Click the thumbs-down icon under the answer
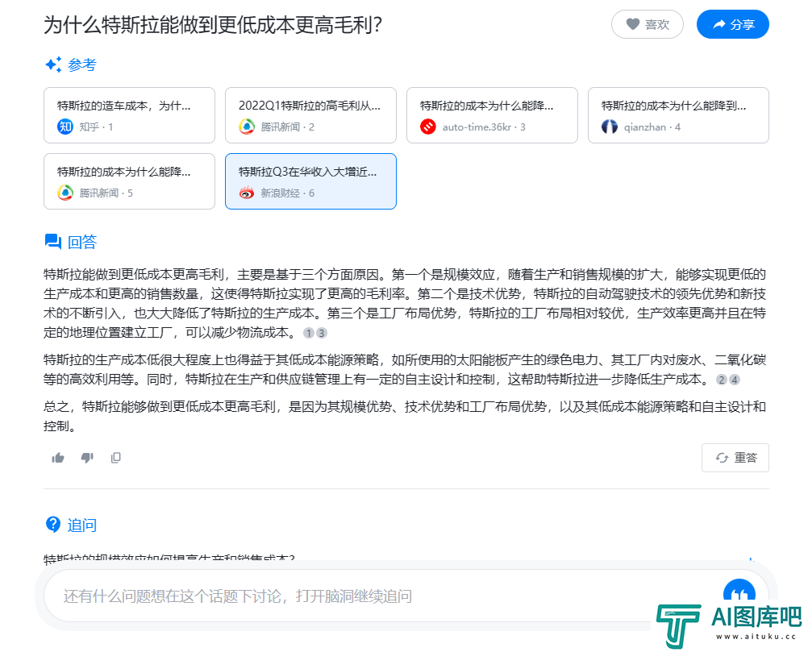The width and height of the screenshot is (812, 652). click(x=87, y=458)
